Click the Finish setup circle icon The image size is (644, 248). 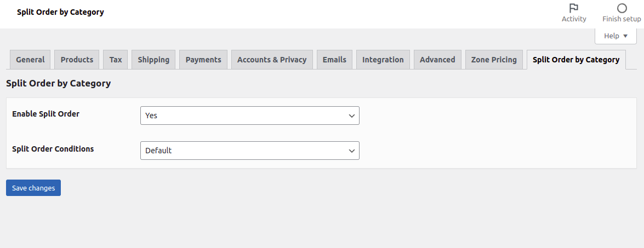coord(622,8)
